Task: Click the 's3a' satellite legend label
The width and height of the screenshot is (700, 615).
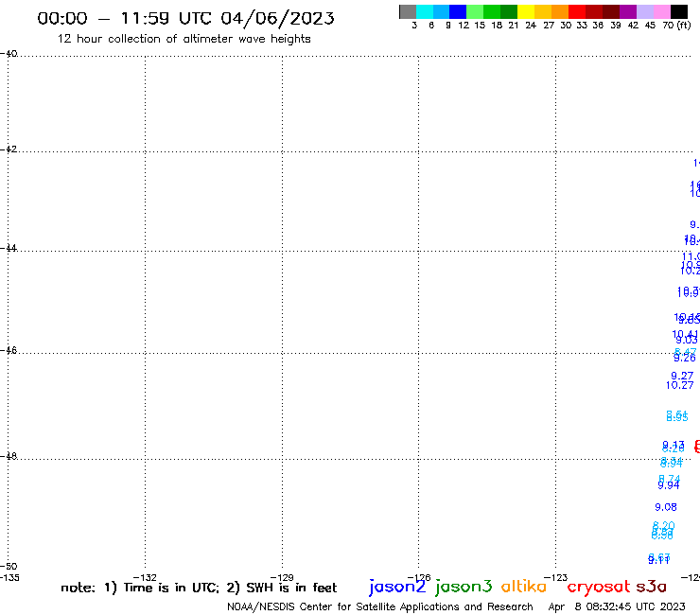Action: [x=652, y=587]
